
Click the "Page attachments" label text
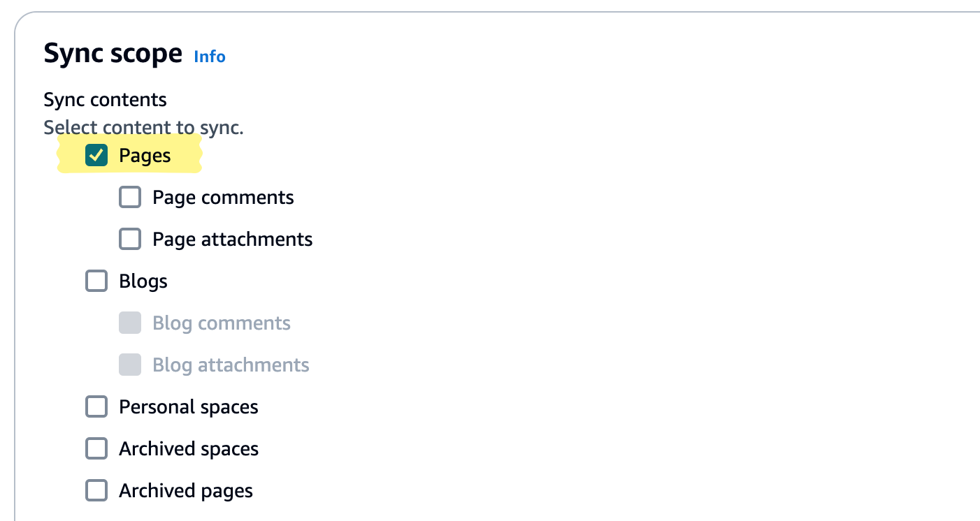coord(232,240)
